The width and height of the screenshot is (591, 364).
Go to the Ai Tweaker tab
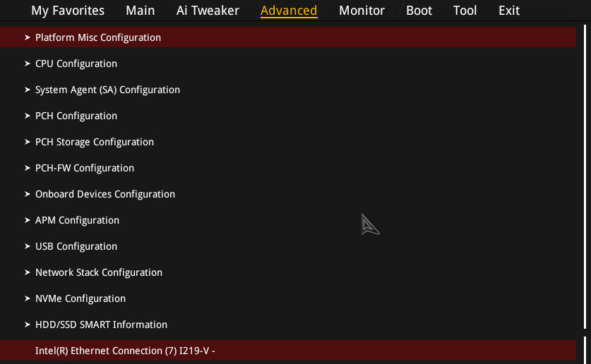pos(208,10)
